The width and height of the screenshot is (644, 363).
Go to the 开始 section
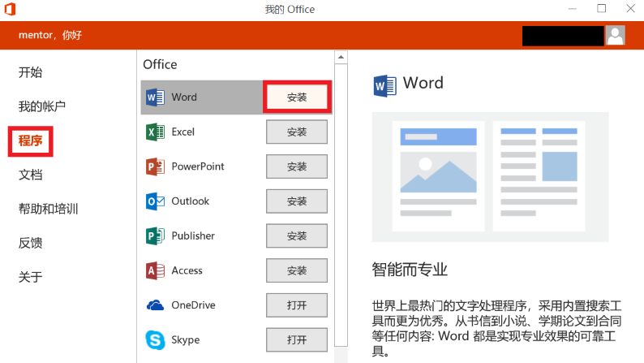[30, 72]
